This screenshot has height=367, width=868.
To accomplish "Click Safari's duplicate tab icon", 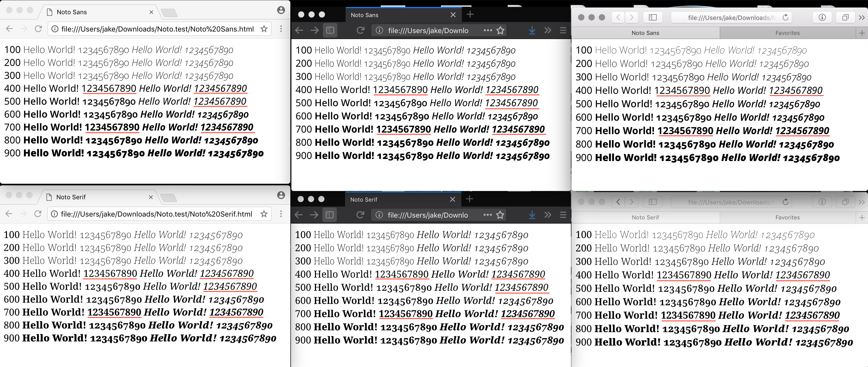I will tap(845, 17).
